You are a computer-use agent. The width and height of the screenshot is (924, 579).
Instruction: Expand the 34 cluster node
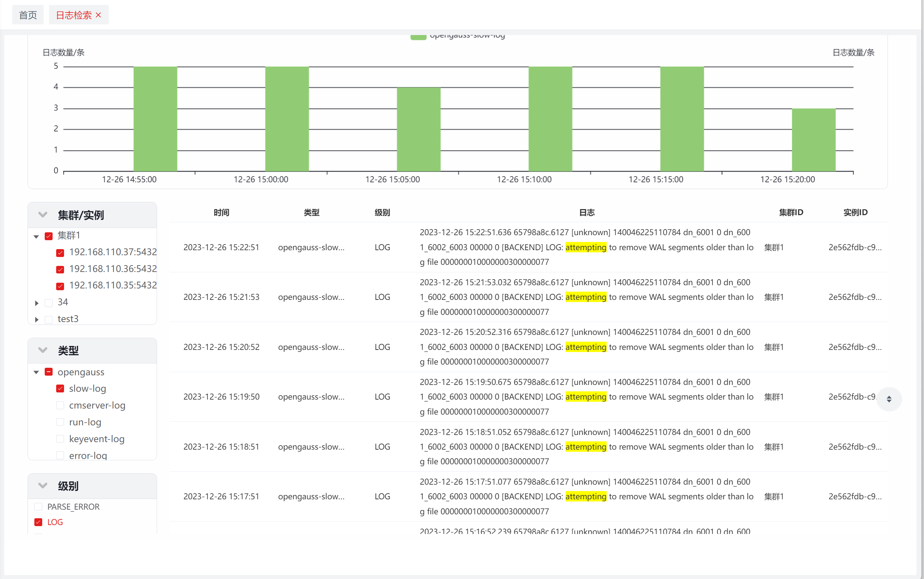[36, 303]
